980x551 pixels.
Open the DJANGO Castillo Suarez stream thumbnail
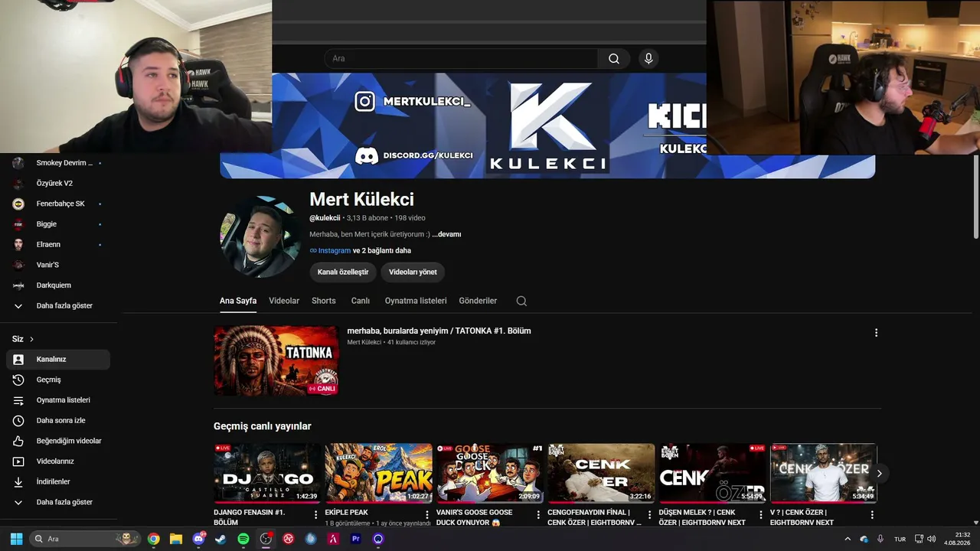click(x=267, y=473)
